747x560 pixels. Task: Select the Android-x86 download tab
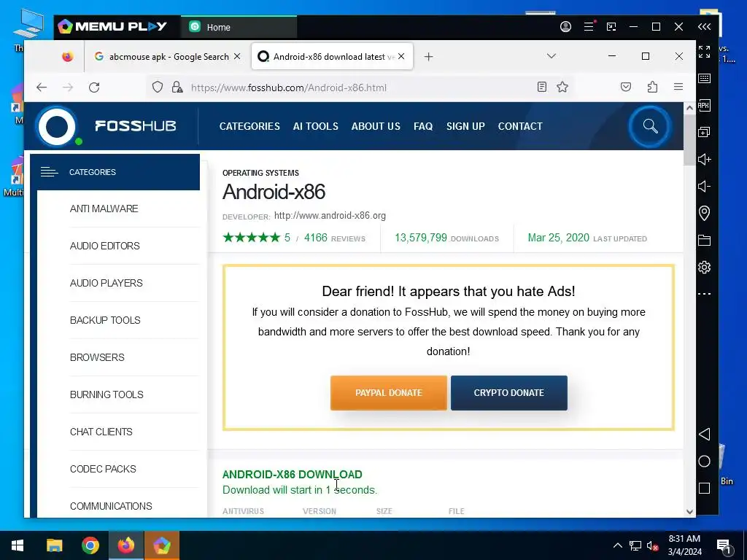332,57
